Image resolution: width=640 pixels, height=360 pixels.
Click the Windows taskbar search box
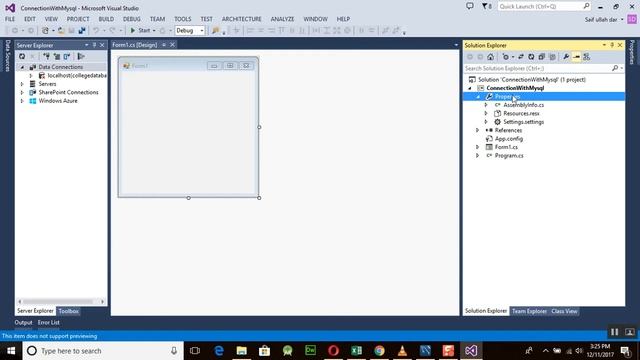[x=103, y=351]
